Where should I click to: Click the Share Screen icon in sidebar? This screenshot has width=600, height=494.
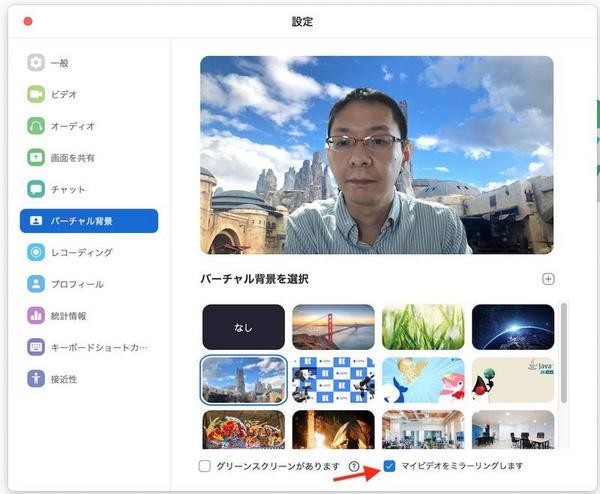tap(36, 158)
